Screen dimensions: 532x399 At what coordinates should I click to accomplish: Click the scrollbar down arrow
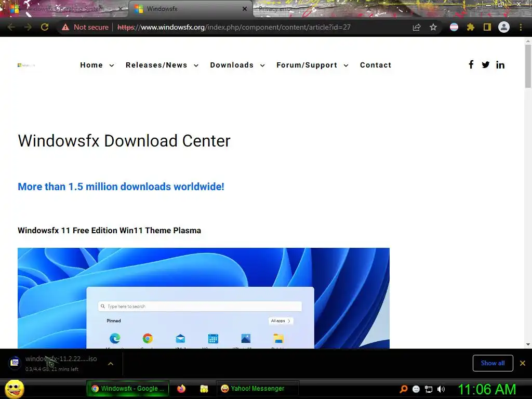[528, 344]
